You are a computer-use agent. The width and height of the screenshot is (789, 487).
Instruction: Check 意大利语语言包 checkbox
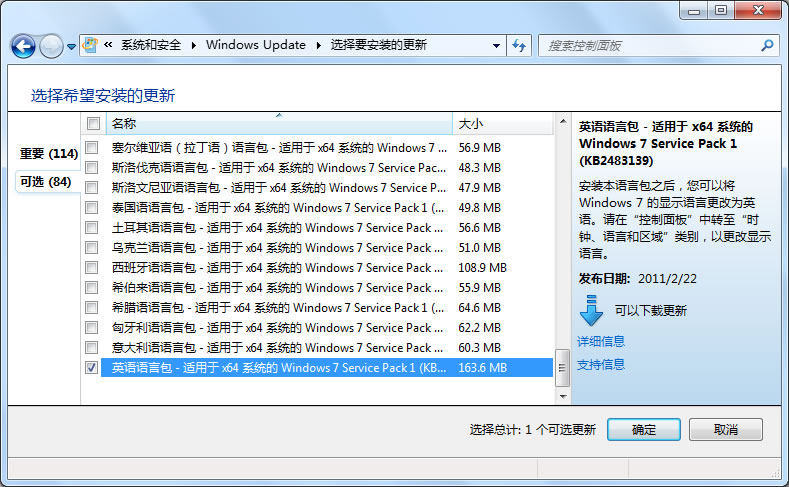click(x=92, y=347)
